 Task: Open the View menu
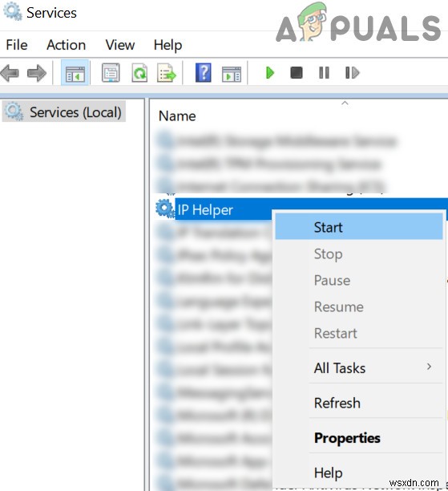pyautogui.click(x=120, y=45)
